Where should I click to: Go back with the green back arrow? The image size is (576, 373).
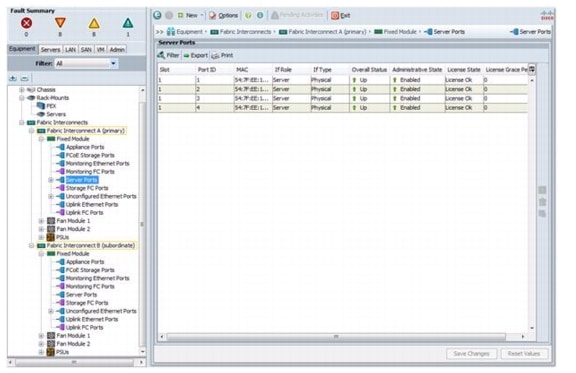coord(158,15)
